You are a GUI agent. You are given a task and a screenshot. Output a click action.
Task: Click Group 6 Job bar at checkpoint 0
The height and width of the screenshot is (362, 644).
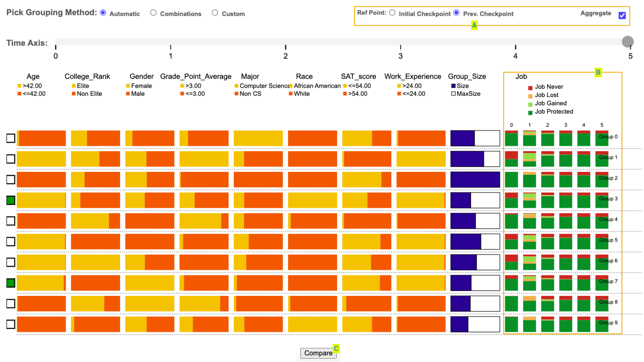511,262
